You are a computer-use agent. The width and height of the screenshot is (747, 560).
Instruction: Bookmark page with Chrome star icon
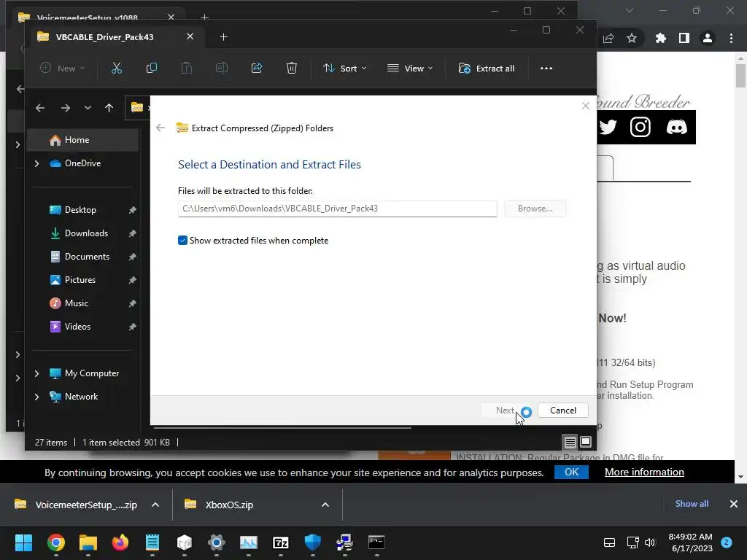pyautogui.click(x=632, y=38)
